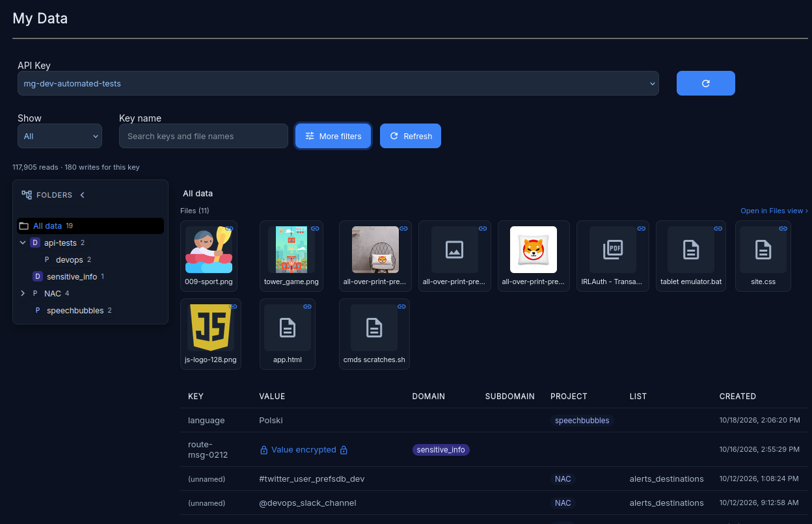The image size is (812, 524).
Task: Click the '@devops_slack_channel' value
Action: point(308,503)
